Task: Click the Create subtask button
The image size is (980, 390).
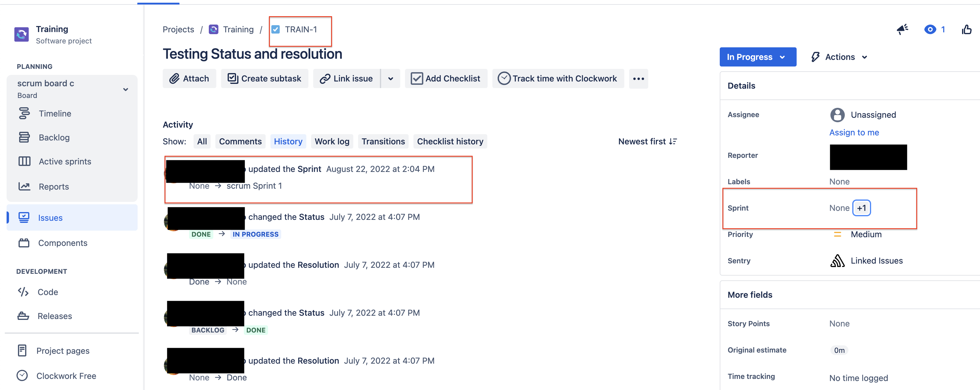Action: click(264, 79)
